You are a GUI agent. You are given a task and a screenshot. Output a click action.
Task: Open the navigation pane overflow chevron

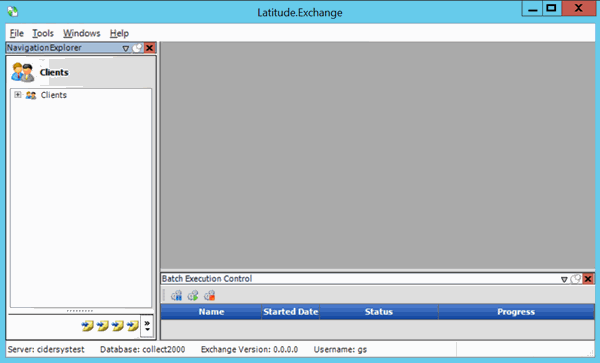pos(147,326)
